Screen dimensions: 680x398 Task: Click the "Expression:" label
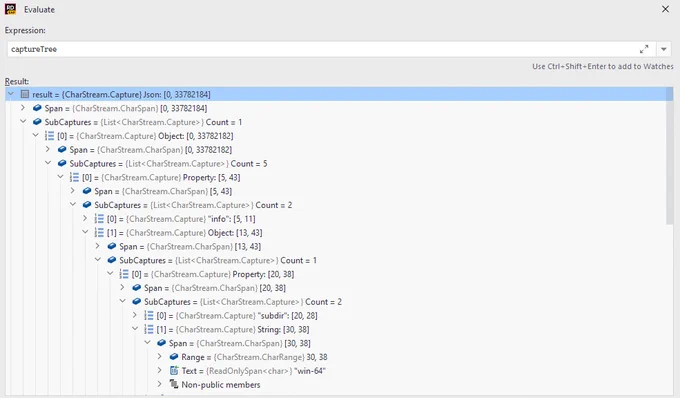click(x=25, y=30)
